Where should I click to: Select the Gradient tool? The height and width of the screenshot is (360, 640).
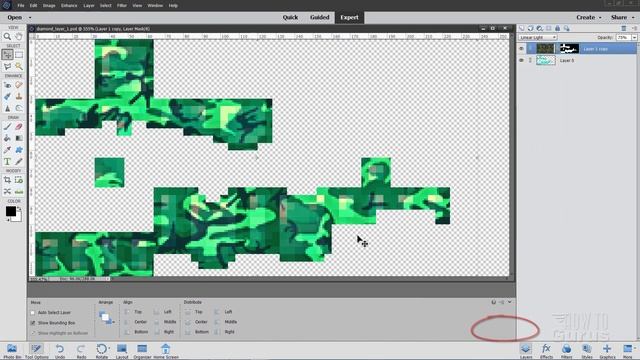[19, 138]
